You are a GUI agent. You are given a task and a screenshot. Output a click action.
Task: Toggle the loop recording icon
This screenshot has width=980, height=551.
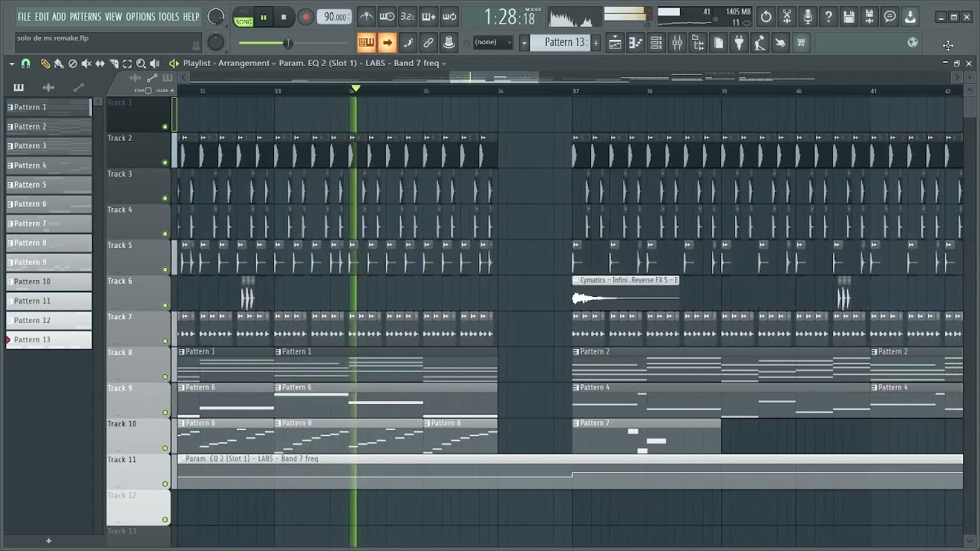449,17
